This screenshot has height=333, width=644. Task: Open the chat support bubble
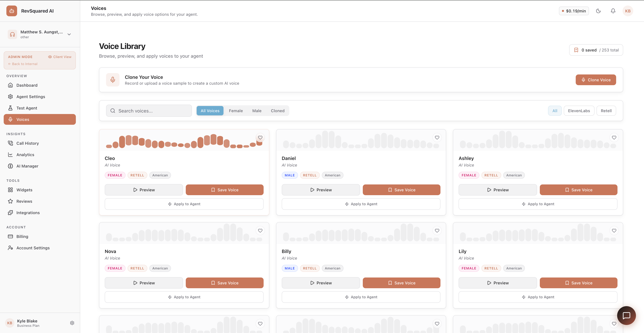[x=626, y=315]
